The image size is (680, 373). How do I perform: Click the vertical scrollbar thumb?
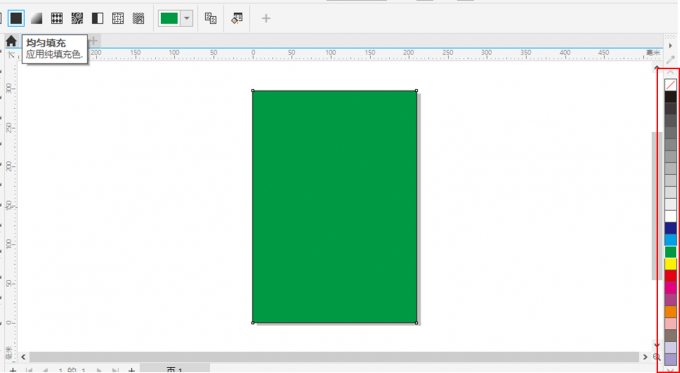coord(656,206)
